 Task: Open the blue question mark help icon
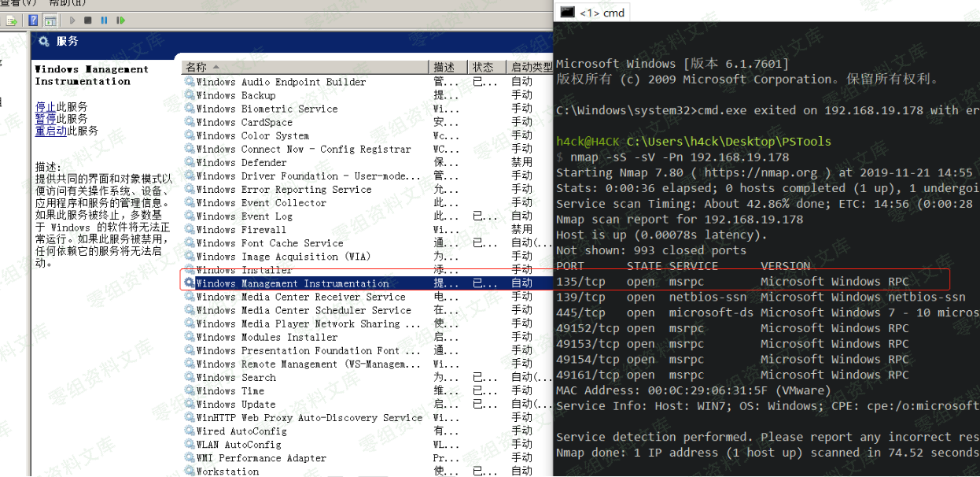pos(34,20)
